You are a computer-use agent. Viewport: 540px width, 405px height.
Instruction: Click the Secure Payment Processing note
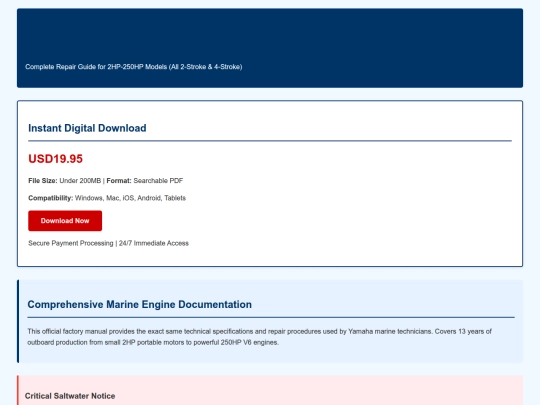(108, 243)
